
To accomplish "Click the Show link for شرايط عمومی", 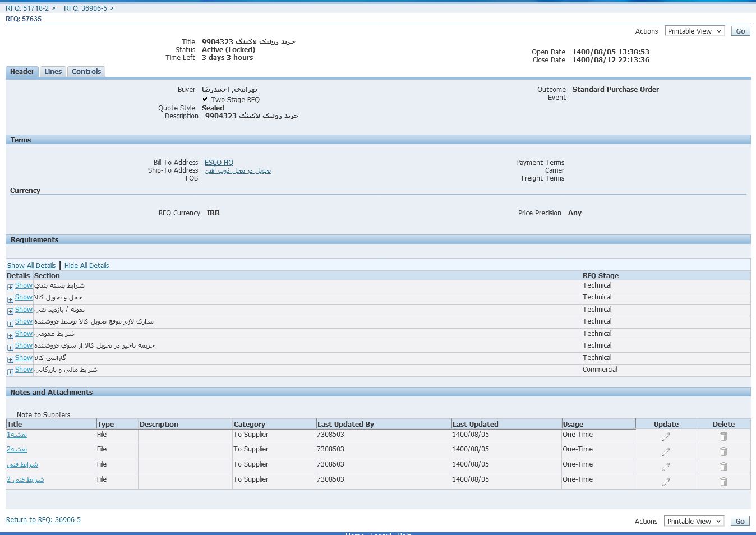I will [x=24, y=334].
